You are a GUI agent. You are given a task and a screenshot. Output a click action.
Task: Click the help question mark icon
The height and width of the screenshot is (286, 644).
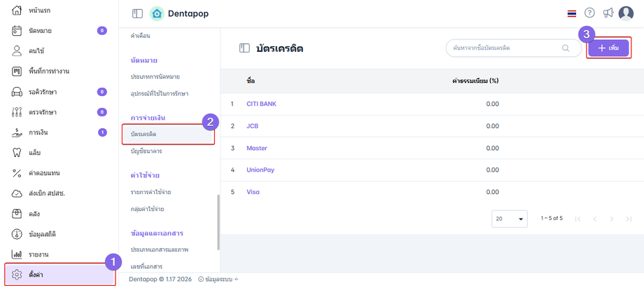[589, 13]
